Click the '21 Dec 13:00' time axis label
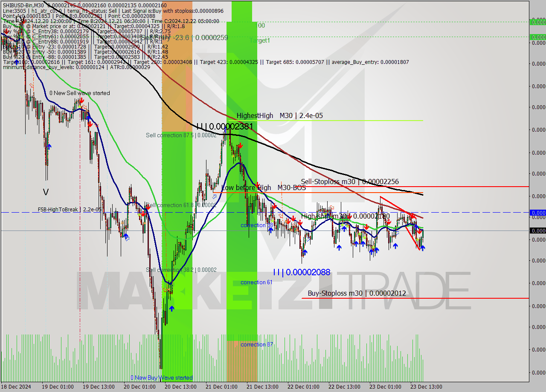The width and height of the screenshot is (546, 392). click(262, 387)
